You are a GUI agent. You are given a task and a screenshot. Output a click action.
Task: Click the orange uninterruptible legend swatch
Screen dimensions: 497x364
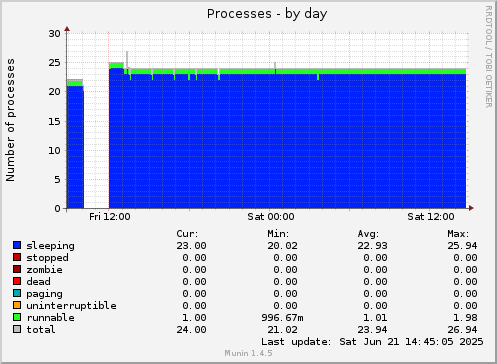(x=17, y=305)
